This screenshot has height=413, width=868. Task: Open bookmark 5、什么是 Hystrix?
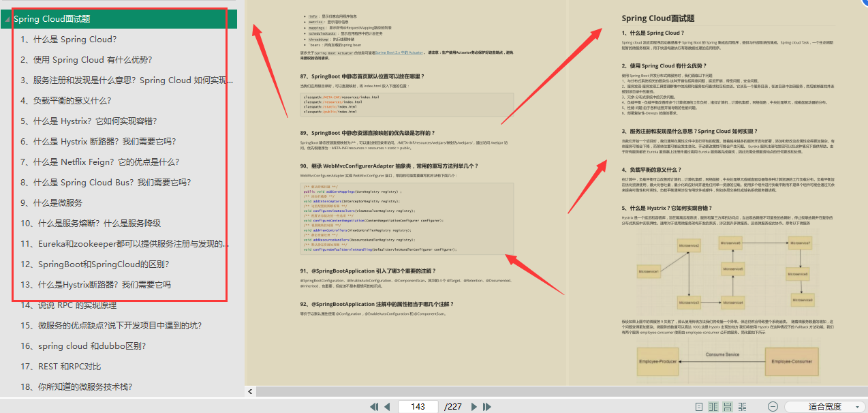pos(89,121)
